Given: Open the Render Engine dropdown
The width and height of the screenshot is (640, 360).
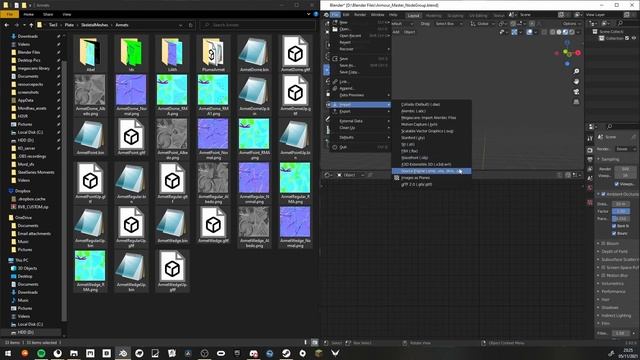Looking at the screenshot, I should pyautogui.click(x=626, y=149).
